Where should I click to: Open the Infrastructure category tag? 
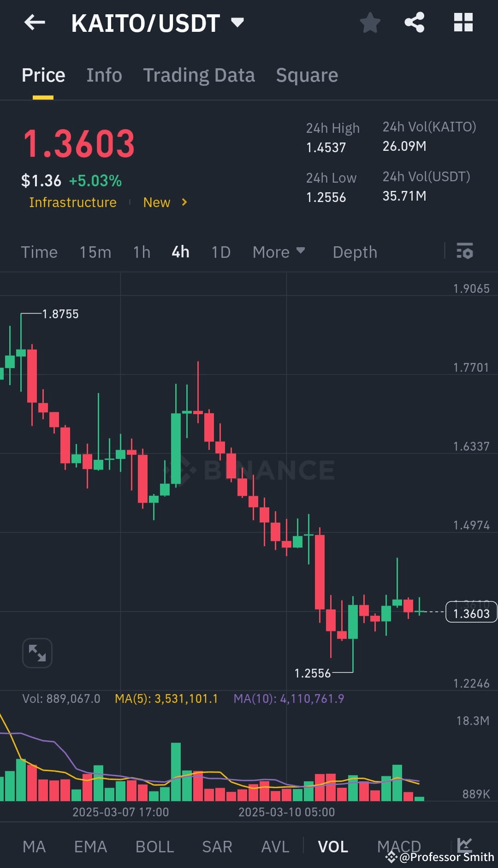click(72, 202)
